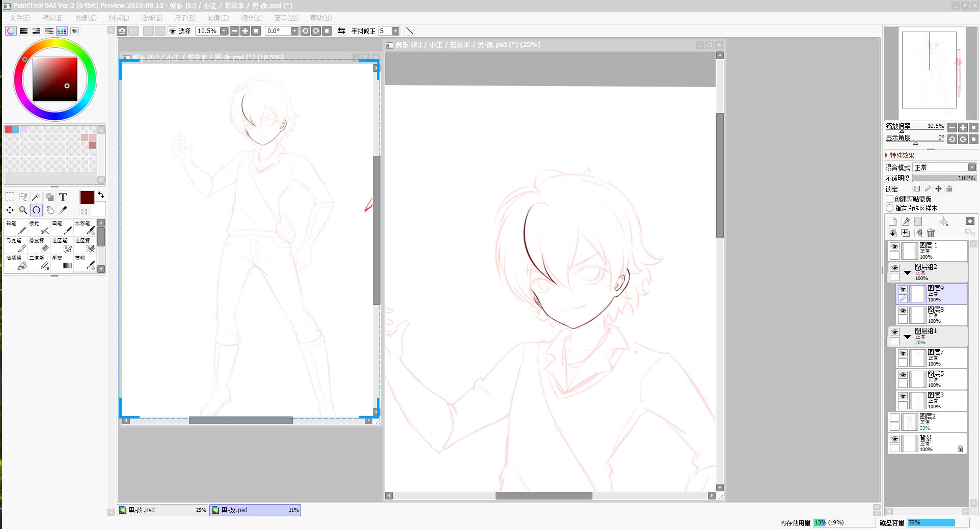Adjust the 不透明度 opacity slider
980x529 pixels.
pyautogui.click(x=944, y=178)
